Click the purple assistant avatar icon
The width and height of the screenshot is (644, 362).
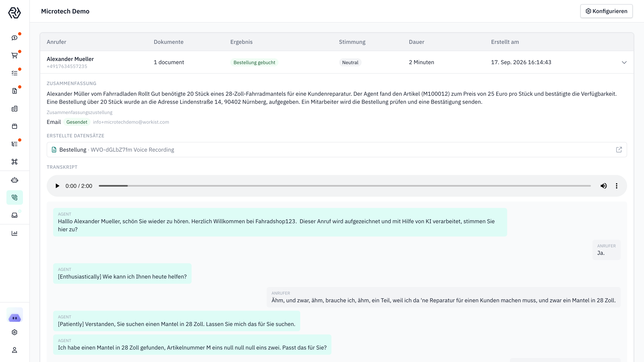pos(14,315)
